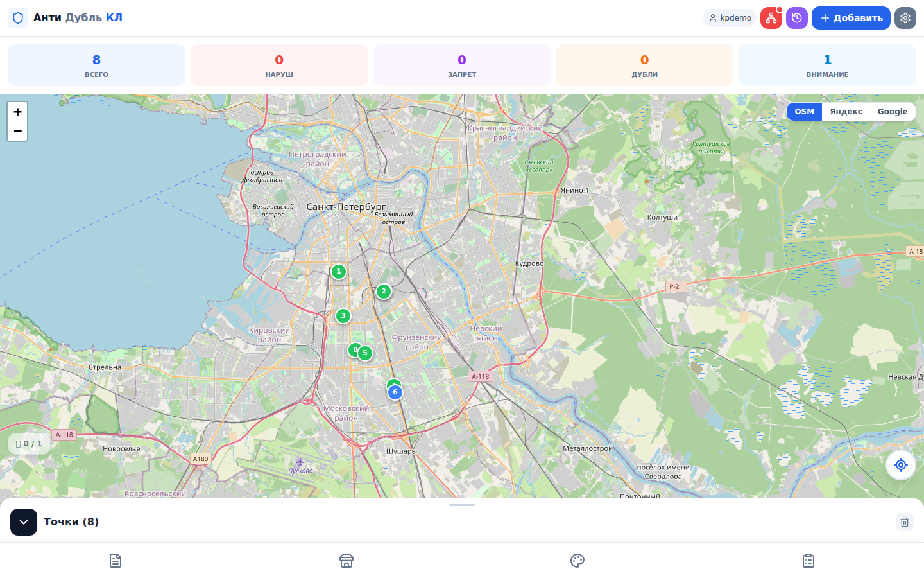The image size is (924, 578).
Task: Click the Анти Дубль КЛ app title
Action: tap(78, 18)
